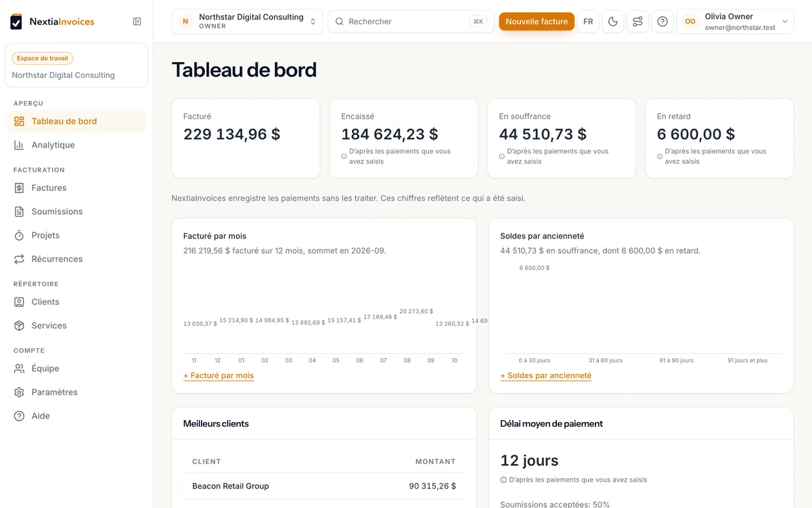Click the Projets stopwatch icon
Image resolution: width=812 pixels, height=508 pixels.
(x=19, y=235)
